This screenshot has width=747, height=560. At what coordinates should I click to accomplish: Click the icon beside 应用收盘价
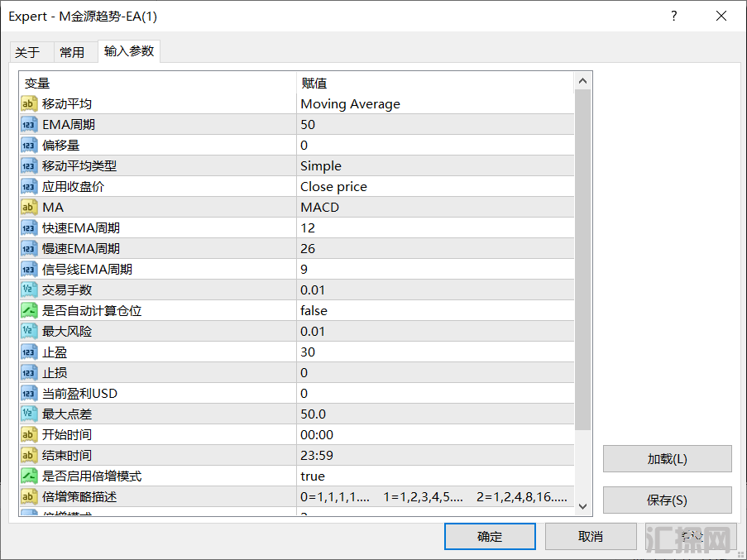[x=29, y=187]
